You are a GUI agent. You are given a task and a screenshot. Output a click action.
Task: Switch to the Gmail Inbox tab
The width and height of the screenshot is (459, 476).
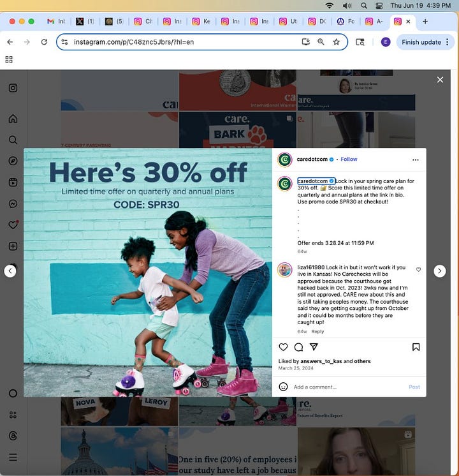[x=56, y=21]
